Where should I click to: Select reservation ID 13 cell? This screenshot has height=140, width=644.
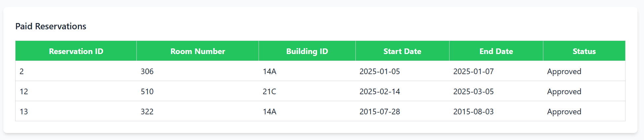click(24, 112)
